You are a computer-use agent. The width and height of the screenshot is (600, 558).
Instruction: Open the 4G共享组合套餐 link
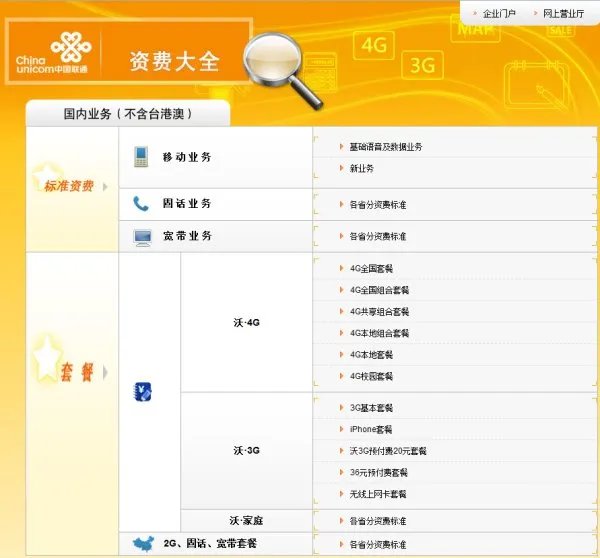[x=379, y=312]
